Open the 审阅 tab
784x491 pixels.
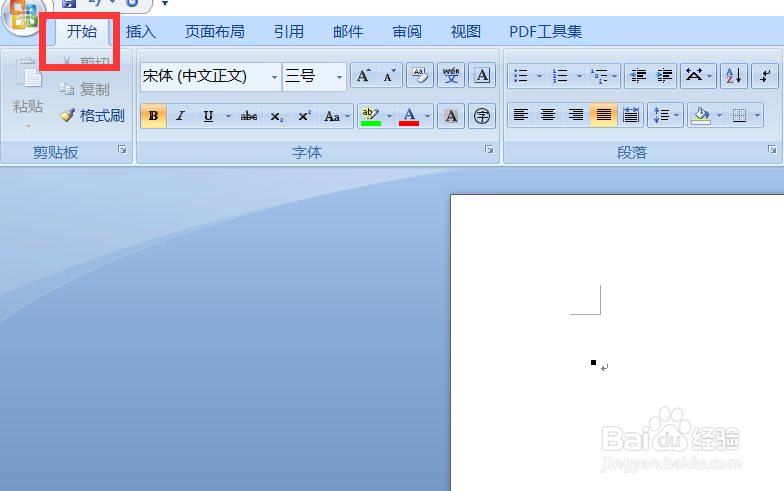pyautogui.click(x=406, y=32)
